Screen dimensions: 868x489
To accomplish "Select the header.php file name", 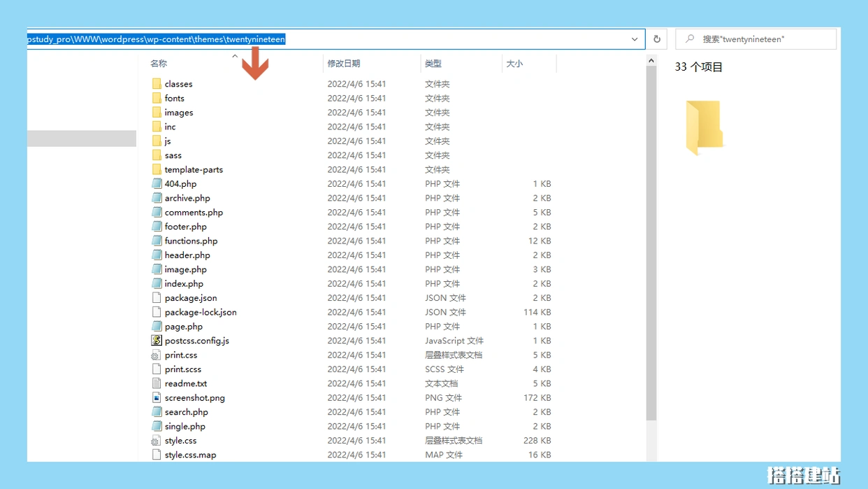I will (187, 255).
